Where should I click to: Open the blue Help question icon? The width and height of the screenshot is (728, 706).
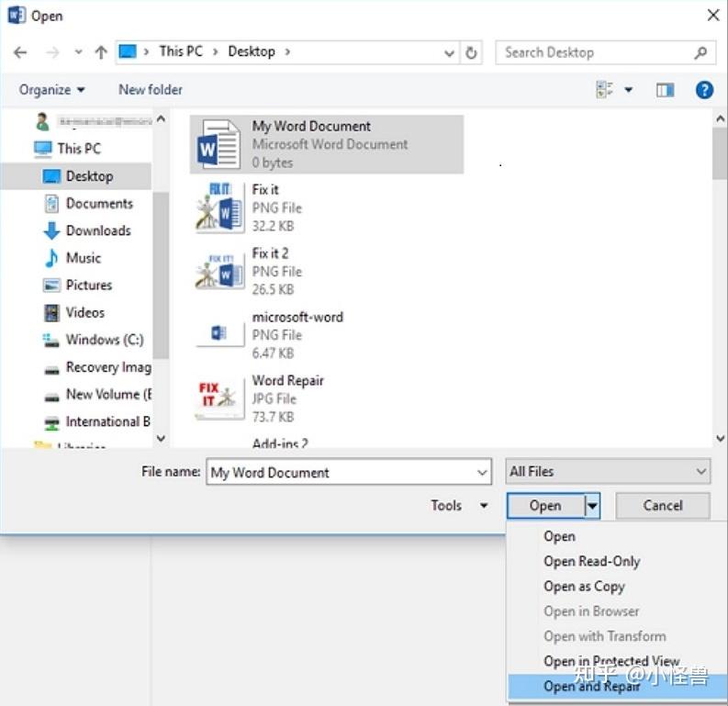coord(704,90)
